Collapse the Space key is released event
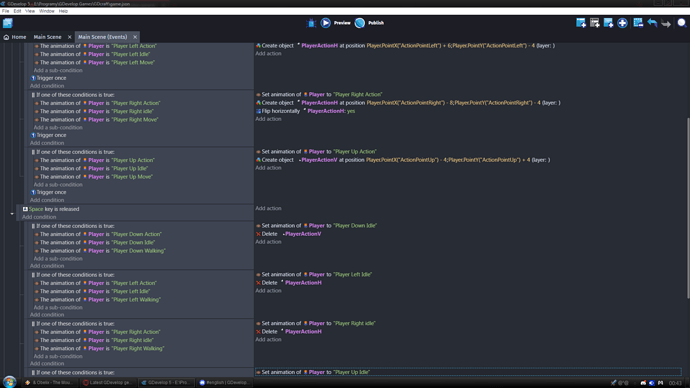 pos(12,214)
